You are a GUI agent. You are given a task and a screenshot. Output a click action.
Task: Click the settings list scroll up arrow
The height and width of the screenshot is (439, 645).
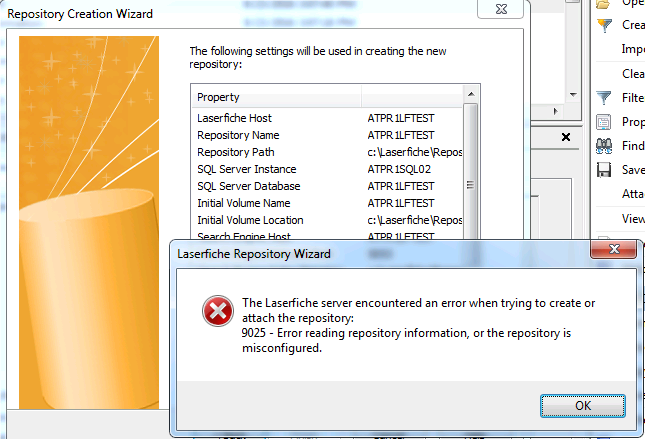point(471,94)
